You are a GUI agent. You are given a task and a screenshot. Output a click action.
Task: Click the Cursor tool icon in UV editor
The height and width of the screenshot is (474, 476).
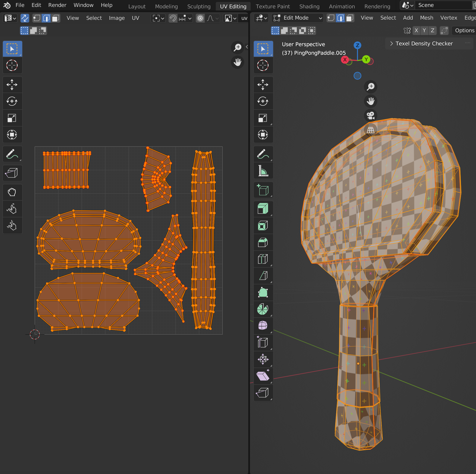point(12,65)
